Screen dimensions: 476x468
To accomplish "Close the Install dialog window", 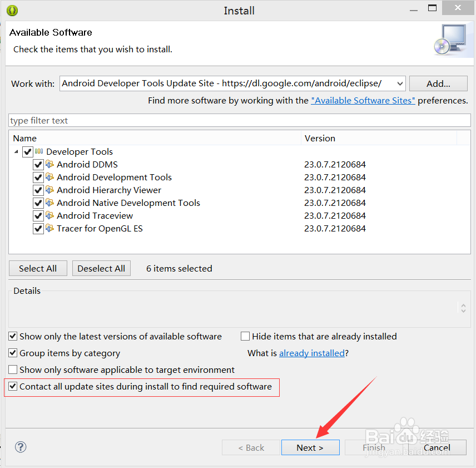I will (x=458, y=8).
